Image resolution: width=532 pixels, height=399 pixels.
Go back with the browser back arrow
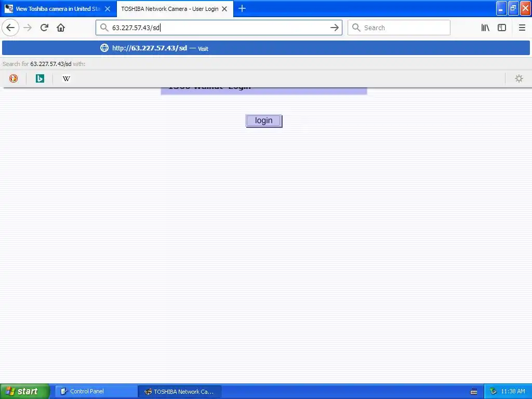[x=10, y=28]
